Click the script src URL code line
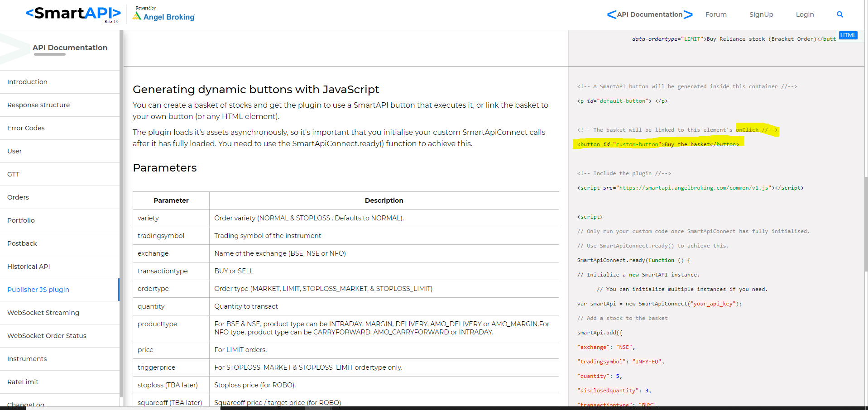The height and width of the screenshot is (410, 868). [x=690, y=188]
